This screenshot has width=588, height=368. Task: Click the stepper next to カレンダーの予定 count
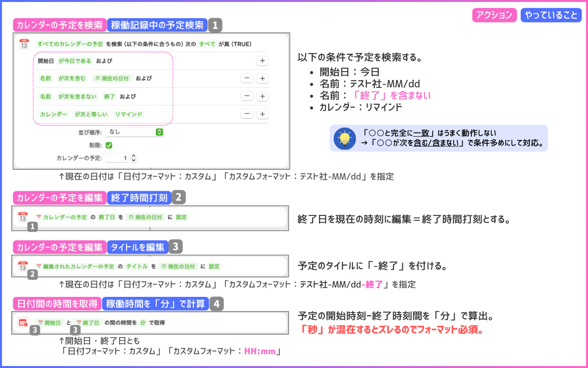click(134, 158)
